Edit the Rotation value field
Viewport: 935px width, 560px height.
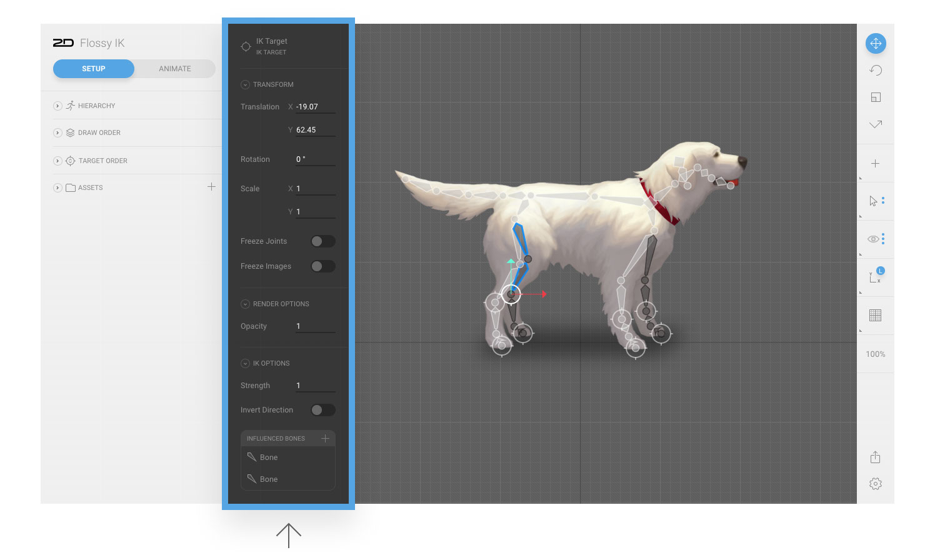pyautogui.click(x=316, y=159)
